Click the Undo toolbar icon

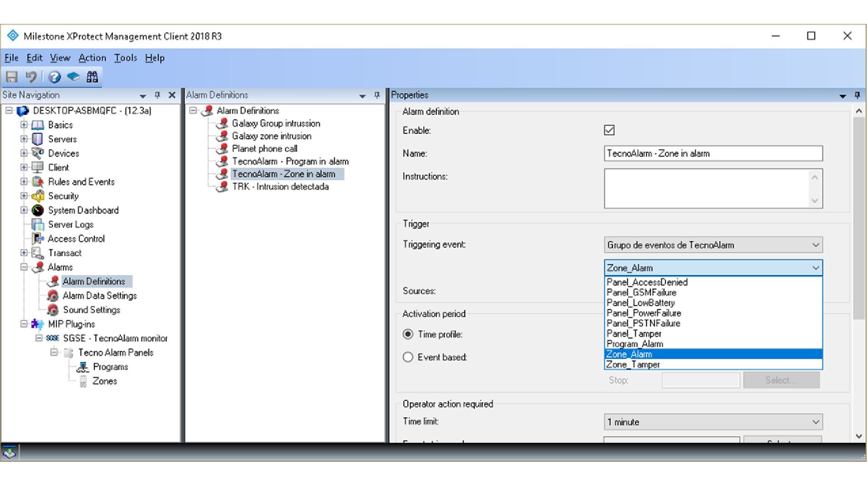pos(31,77)
